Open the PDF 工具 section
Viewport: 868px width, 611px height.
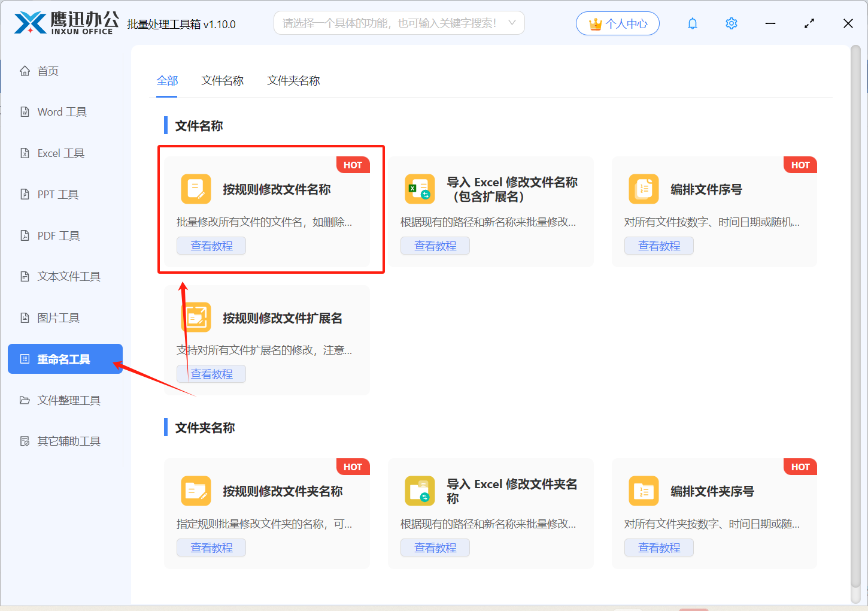(x=58, y=235)
